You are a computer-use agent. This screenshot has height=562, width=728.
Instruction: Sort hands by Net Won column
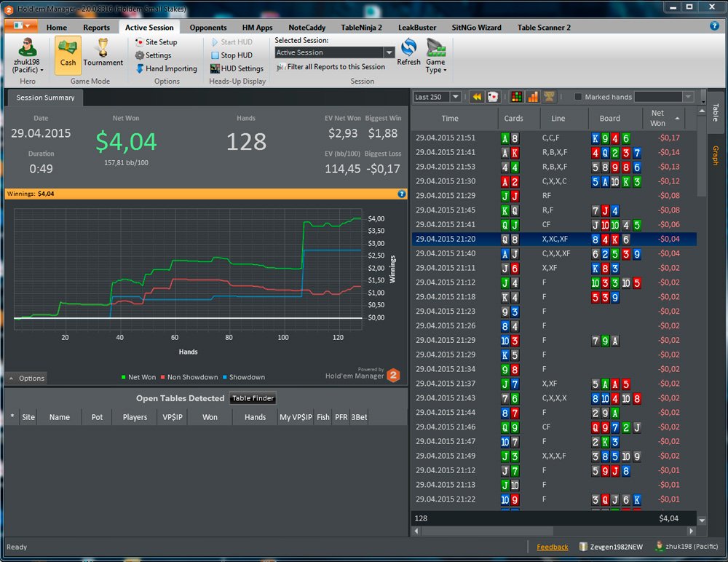[663, 118]
